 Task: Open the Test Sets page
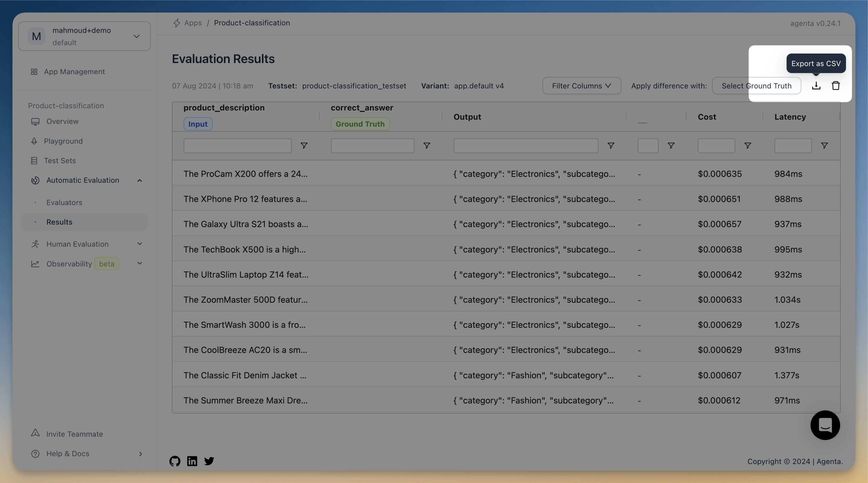[60, 161]
